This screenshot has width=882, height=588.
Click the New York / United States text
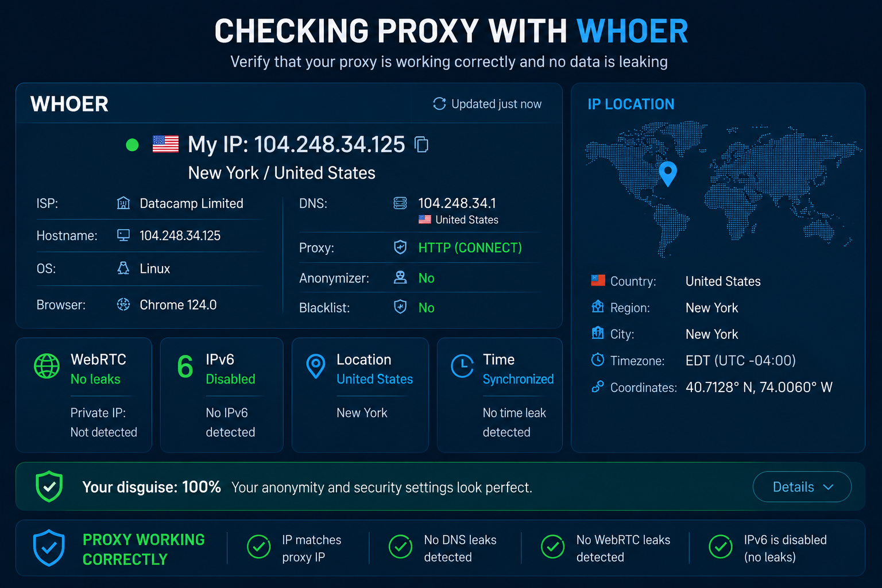pyautogui.click(x=281, y=173)
